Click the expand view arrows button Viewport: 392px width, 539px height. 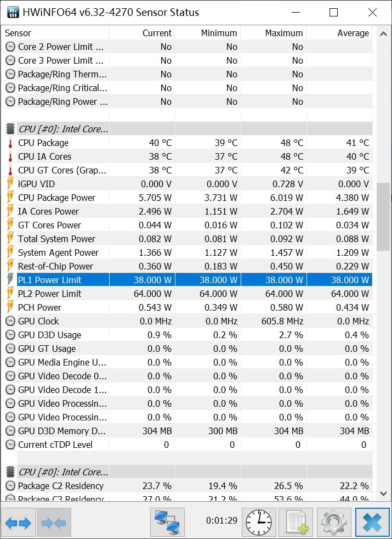click(x=18, y=523)
